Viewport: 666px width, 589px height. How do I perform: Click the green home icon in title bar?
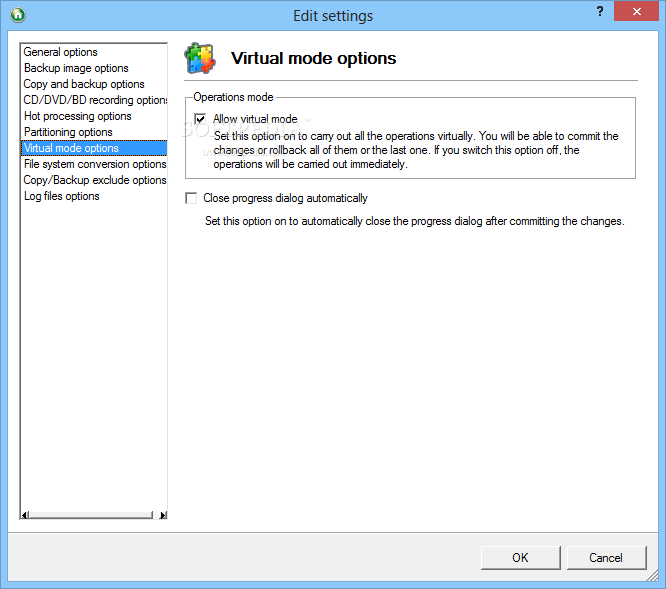tap(18, 15)
